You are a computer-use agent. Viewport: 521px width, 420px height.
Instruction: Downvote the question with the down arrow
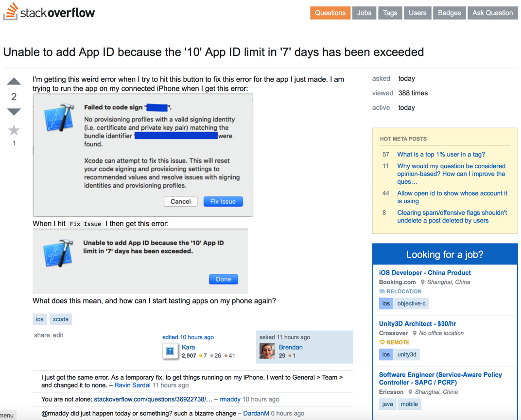click(14, 112)
